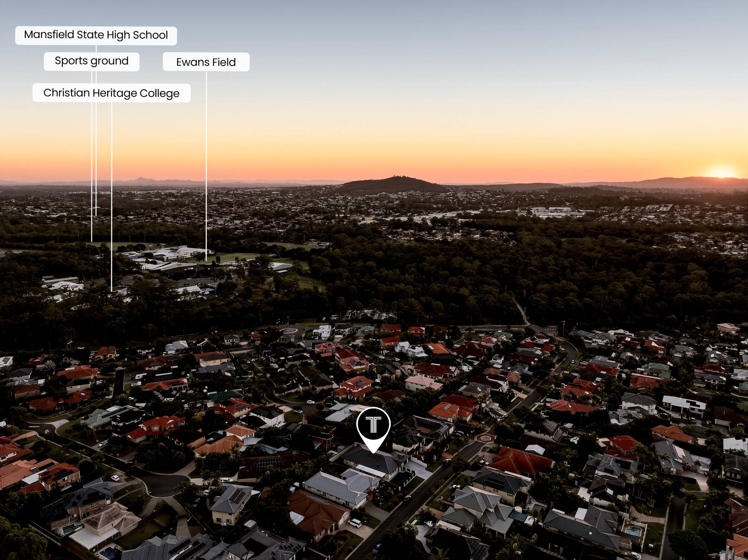
Task: Click the Ewans Field vertical leader line
Action: pos(206,166)
